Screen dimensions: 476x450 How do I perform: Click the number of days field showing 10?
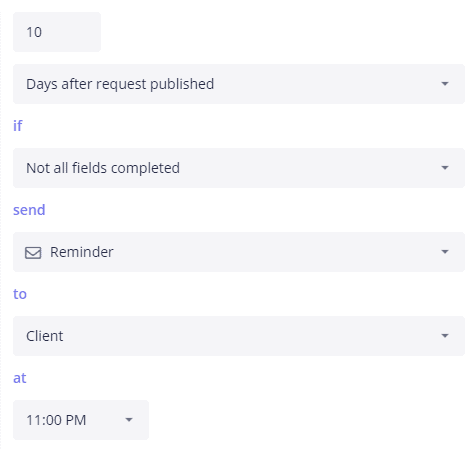[x=57, y=32]
